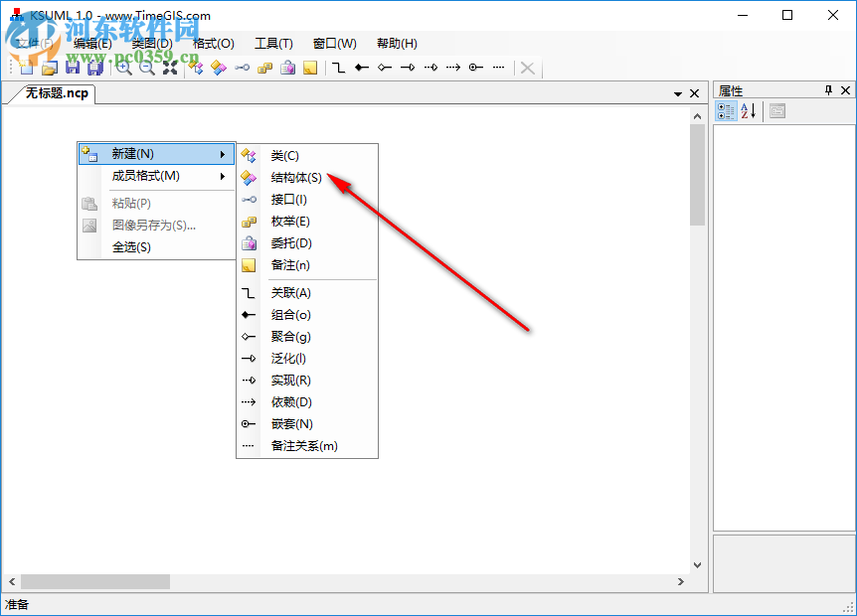Select the Class tool on the toolbar
The image size is (857, 616).
click(x=196, y=68)
